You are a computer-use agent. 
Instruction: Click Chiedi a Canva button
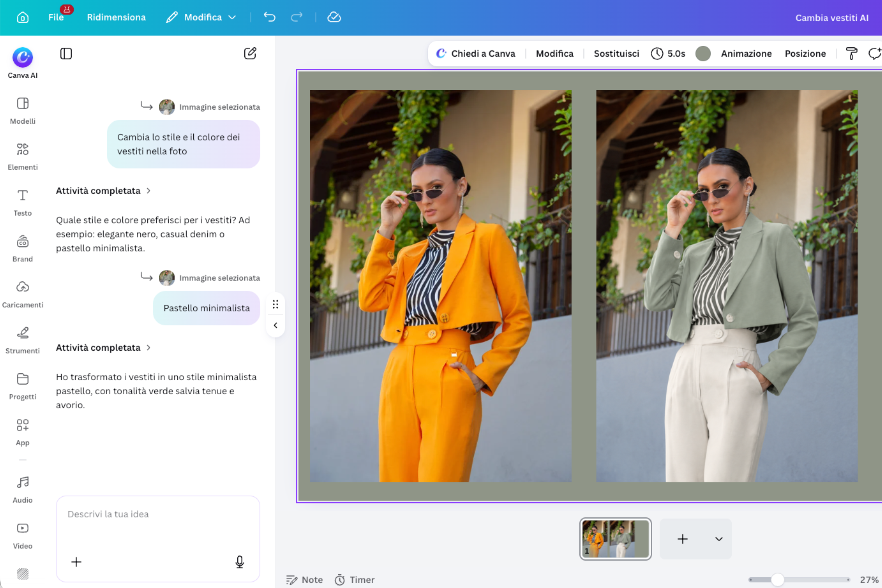pos(476,54)
